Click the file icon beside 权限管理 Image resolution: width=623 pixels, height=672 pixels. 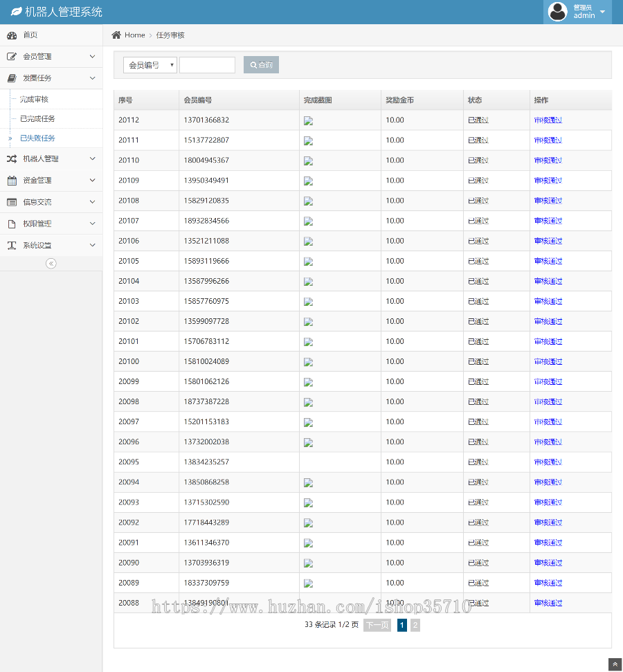pos(12,224)
